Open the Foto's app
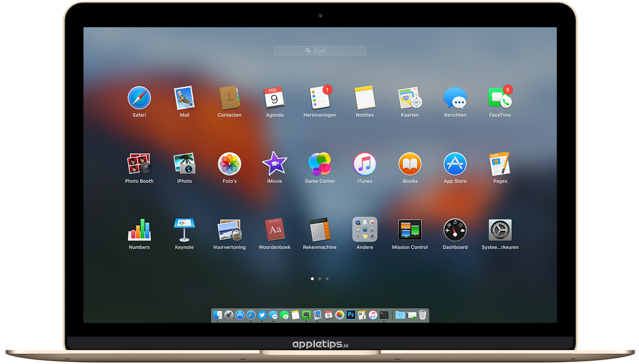The width and height of the screenshot is (639, 364). [229, 163]
